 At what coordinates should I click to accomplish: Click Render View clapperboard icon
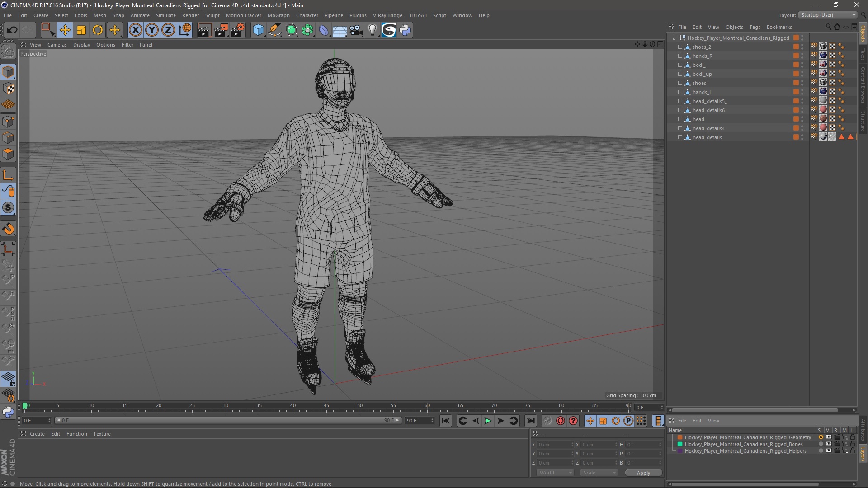point(204,30)
